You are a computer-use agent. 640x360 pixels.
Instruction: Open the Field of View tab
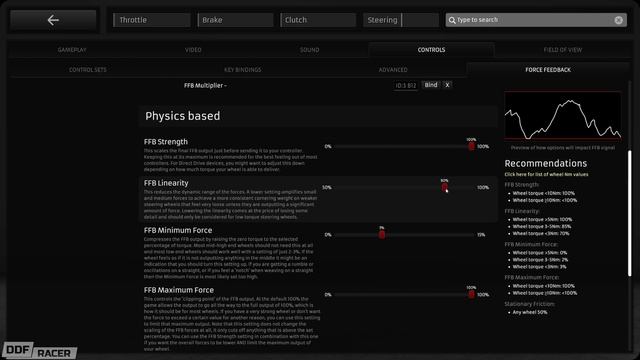tap(562, 50)
